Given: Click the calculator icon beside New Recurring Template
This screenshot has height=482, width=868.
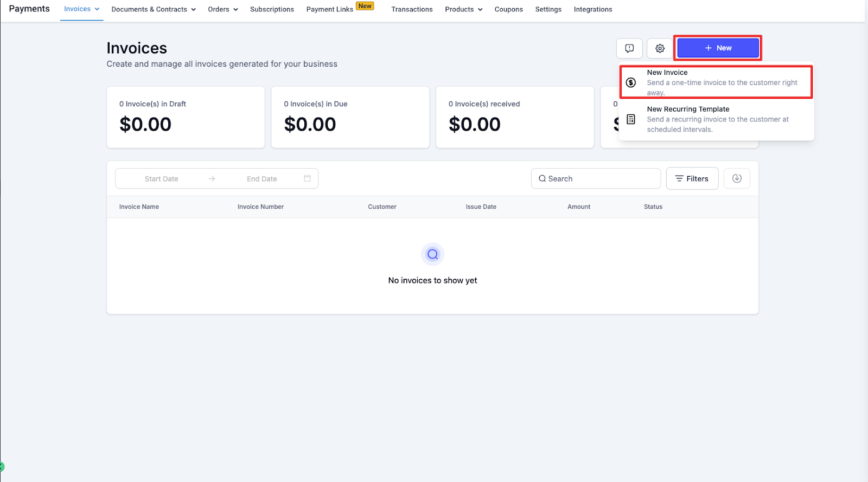Looking at the screenshot, I should 631,119.
